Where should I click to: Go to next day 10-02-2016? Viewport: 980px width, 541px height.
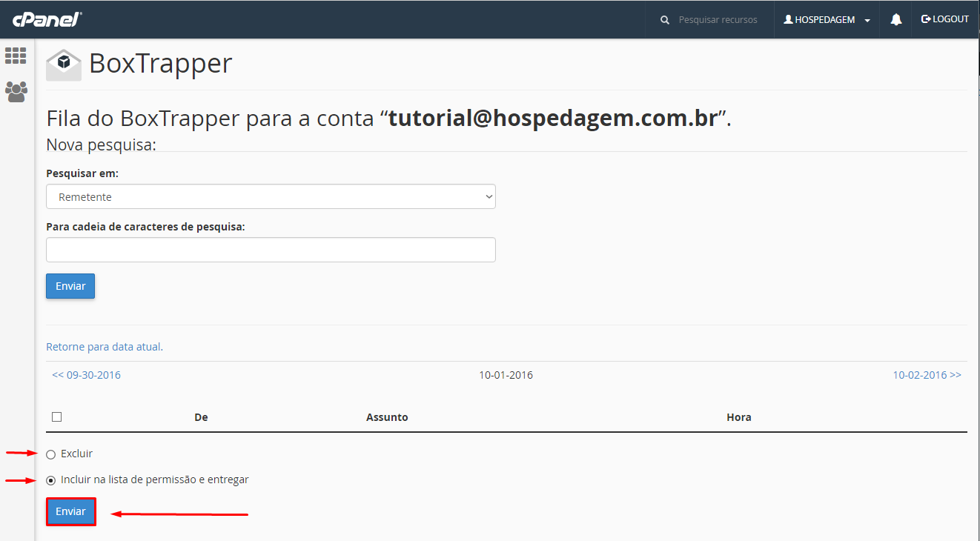coord(927,375)
